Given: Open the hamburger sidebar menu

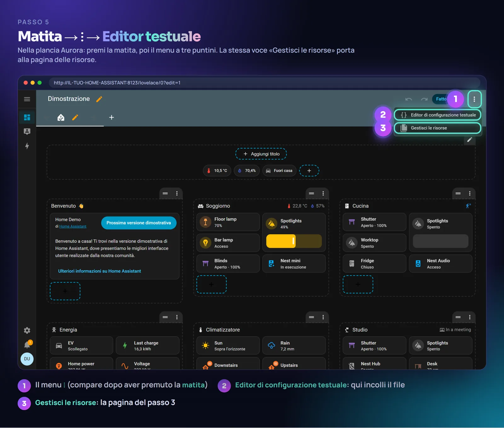Looking at the screenshot, I should tap(27, 99).
